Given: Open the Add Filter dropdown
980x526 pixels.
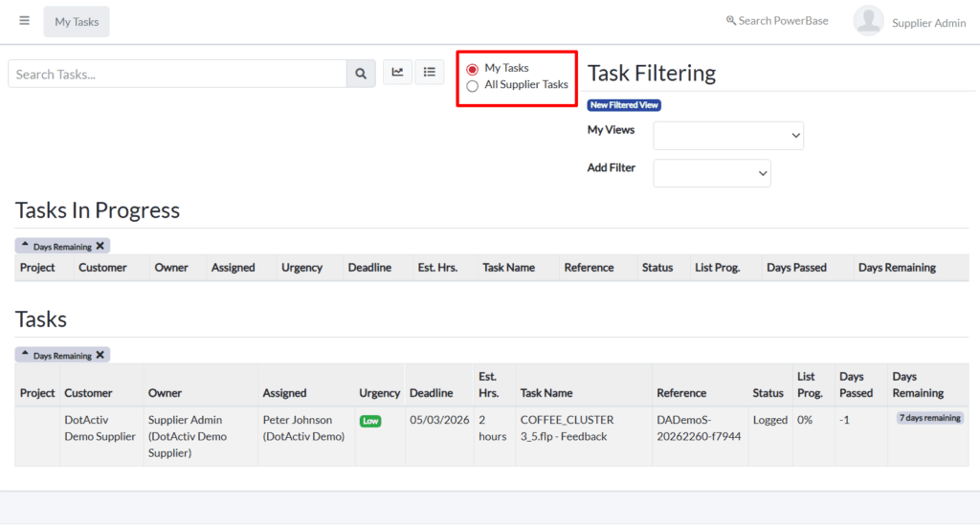Looking at the screenshot, I should pyautogui.click(x=711, y=173).
